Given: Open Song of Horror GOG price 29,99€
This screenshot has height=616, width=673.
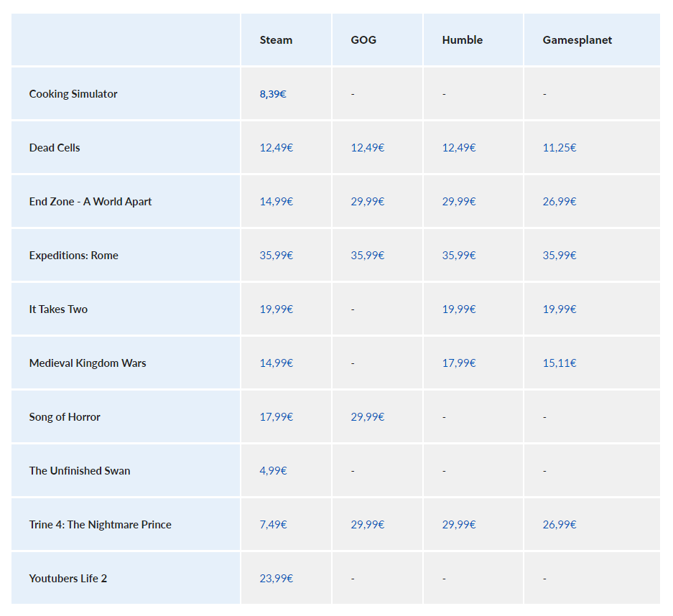Looking at the screenshot, I should (368, 417).
